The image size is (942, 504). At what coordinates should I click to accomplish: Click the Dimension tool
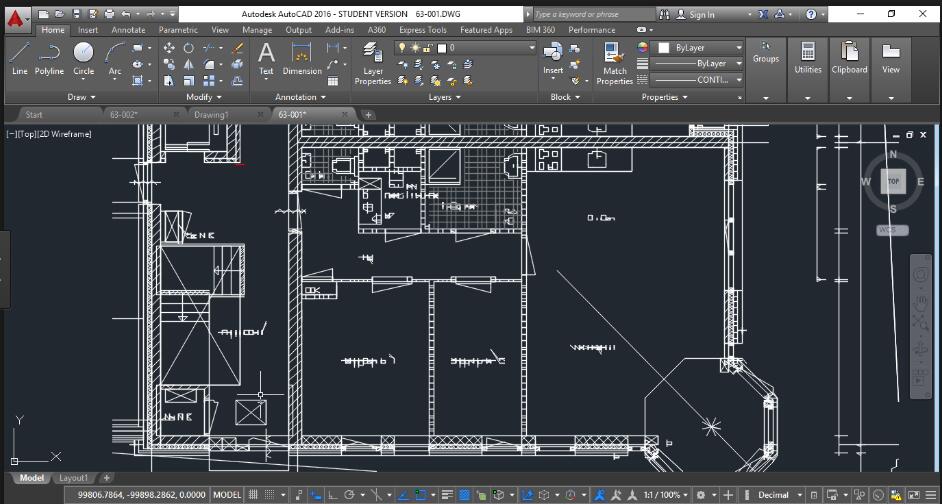pos(302,59)
